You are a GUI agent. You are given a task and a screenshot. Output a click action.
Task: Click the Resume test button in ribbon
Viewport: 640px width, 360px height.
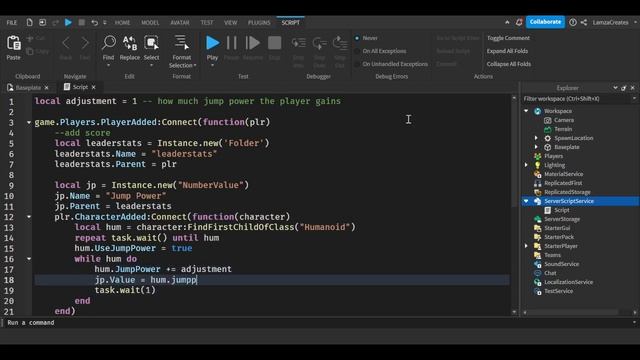click(253, 42)
